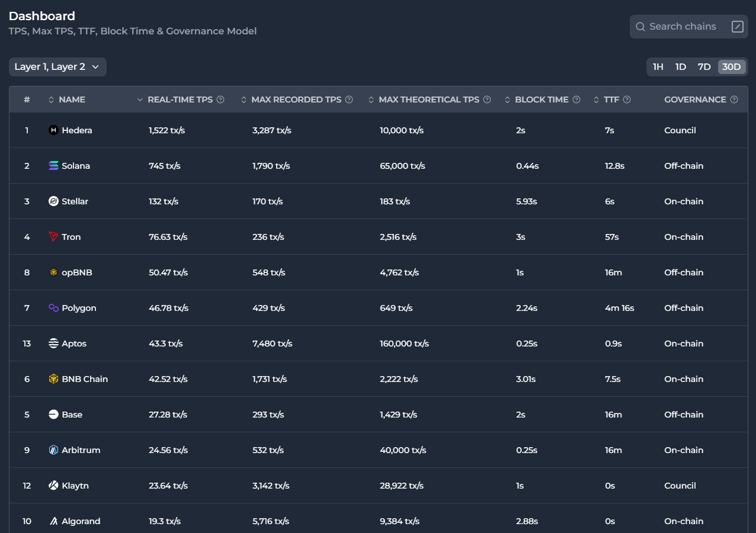The width and height of the screenshot is (756, 533).
Task: Open the TTF help icon
Action: click(627, 99)
